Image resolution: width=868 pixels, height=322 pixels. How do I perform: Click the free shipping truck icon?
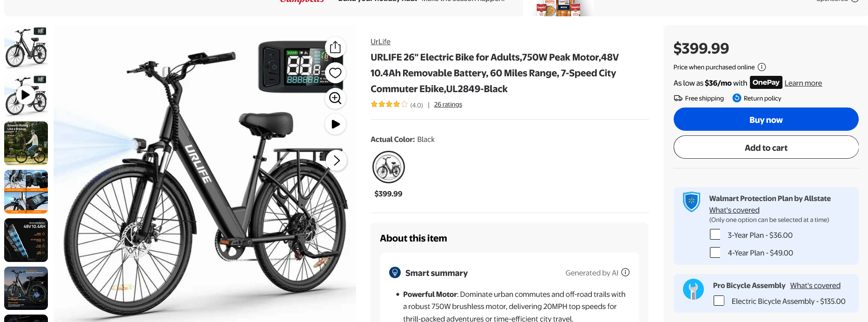click(678, 98)
